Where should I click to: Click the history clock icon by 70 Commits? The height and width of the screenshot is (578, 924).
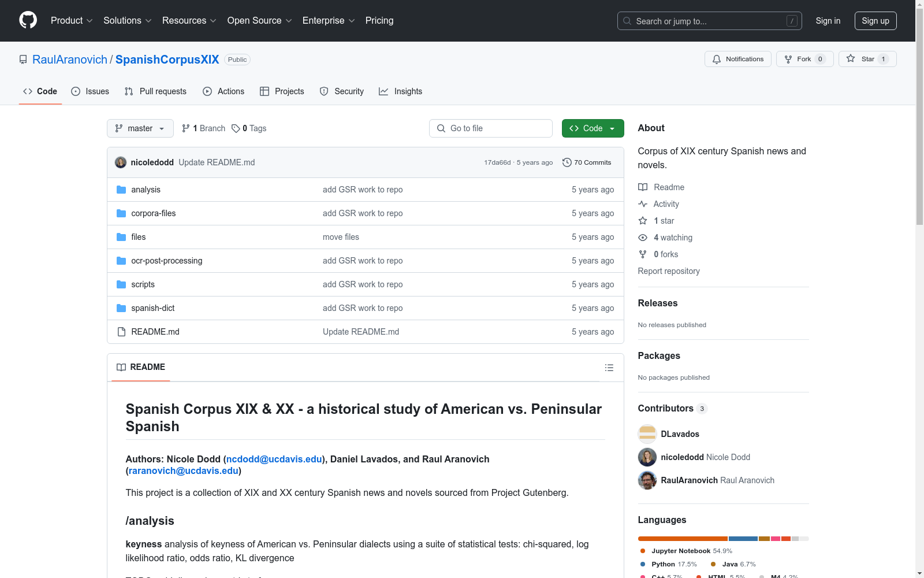[567, 162]
